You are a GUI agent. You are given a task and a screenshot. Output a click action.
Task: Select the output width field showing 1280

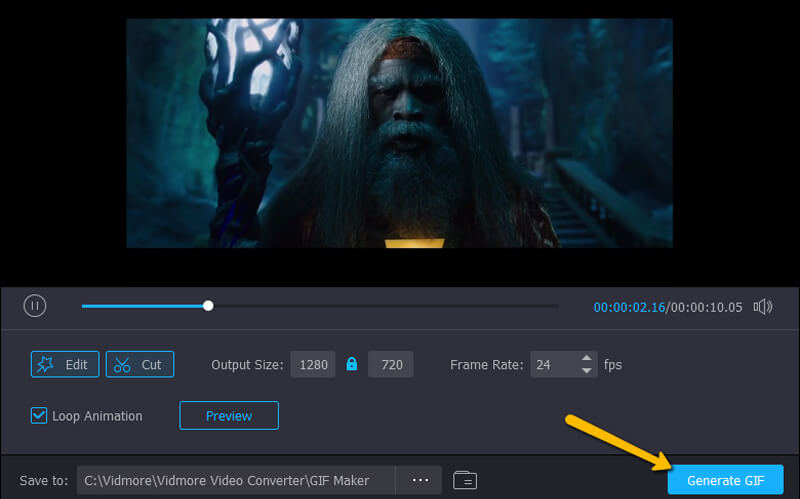(x=313, y=365)
